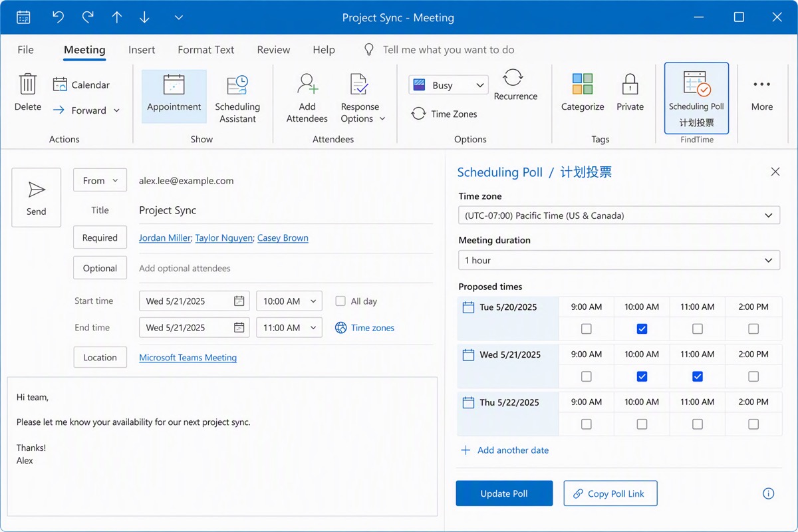Click the Project Sync title field
The image size is (798, 532).
(286, 210)
